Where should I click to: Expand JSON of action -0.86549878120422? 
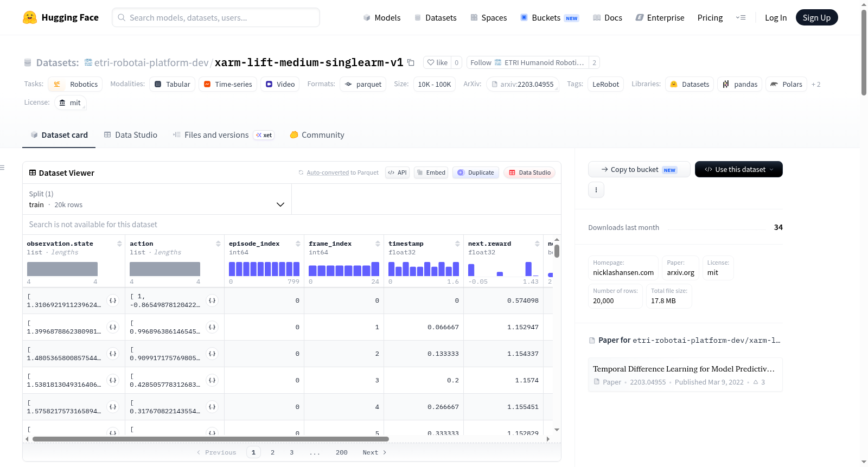212,300
